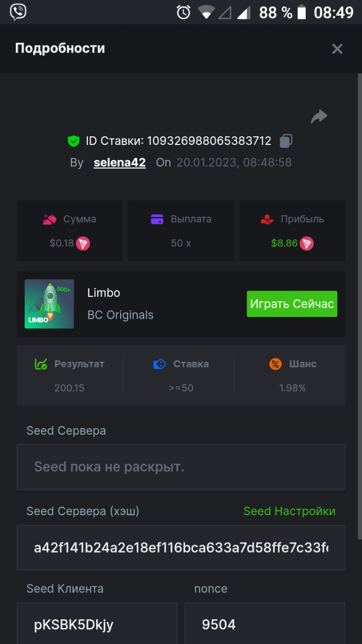362x644 pixels.
Task: Click the Прибыль profit icon
Action: [x=267, y=219]
